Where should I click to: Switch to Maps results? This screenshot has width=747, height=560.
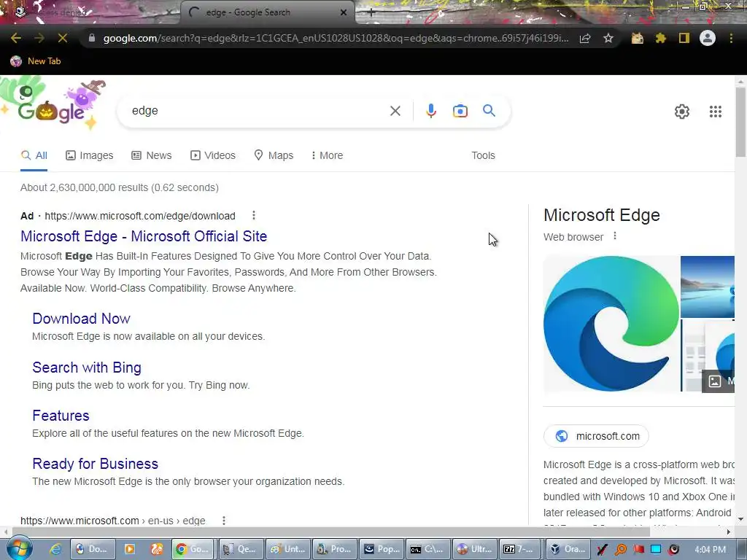click(274, 156)
